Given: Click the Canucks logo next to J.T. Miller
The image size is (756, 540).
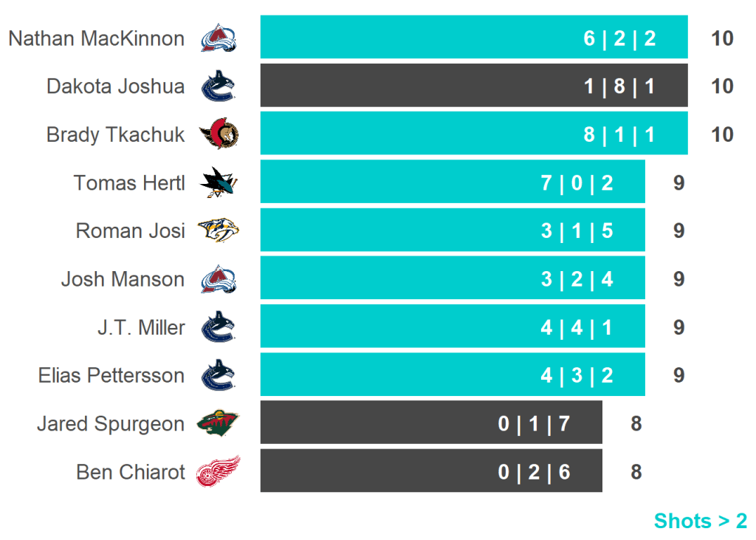Looking at the screenshot, I should 219,327.
